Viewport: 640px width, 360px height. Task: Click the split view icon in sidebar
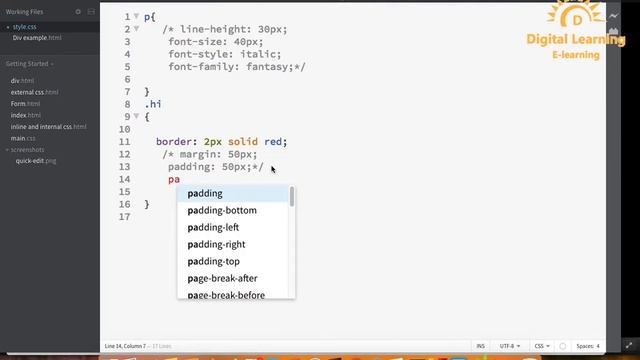pos(91,12)
